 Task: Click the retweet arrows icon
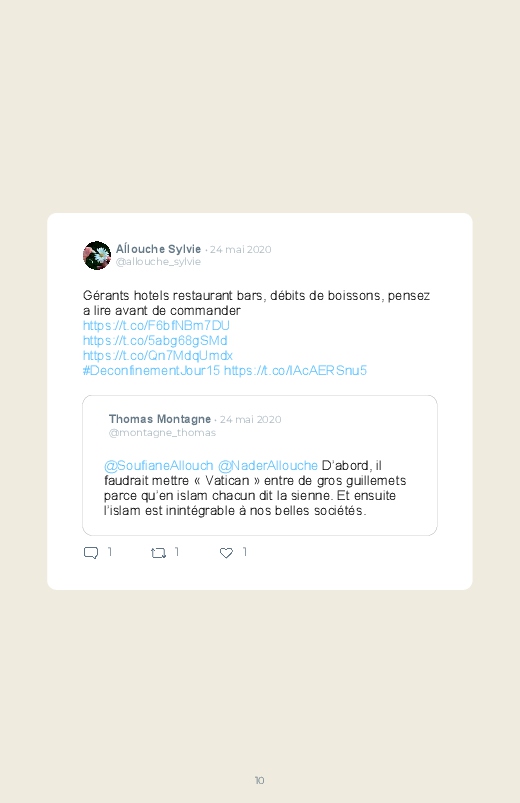click(x=158, y=553)
